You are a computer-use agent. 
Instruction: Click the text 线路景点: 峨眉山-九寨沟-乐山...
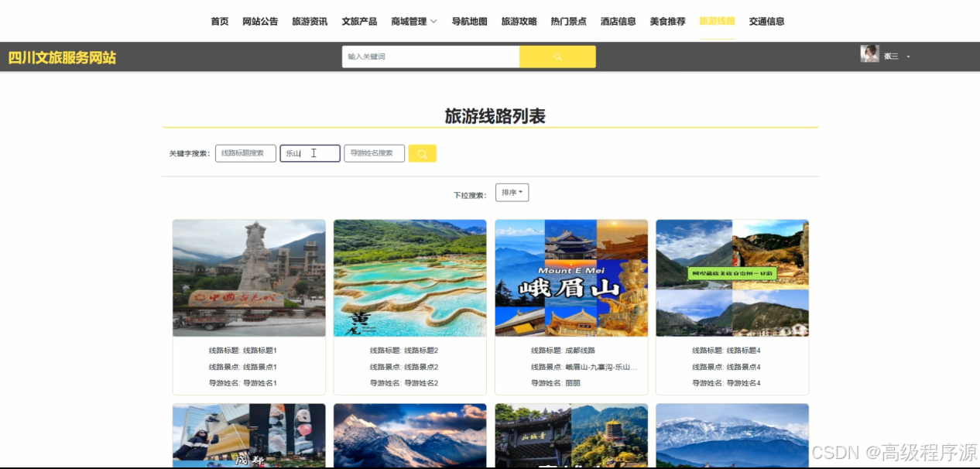click(584, 367)
